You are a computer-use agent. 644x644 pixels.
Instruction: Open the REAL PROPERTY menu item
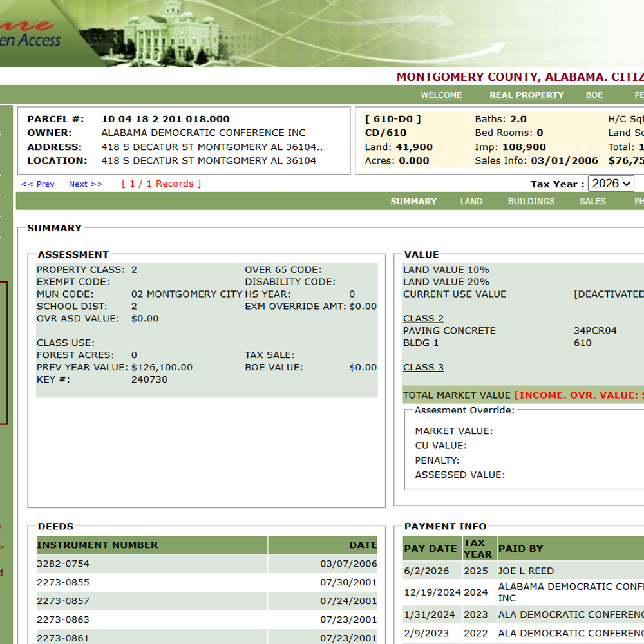pos(526,95)
